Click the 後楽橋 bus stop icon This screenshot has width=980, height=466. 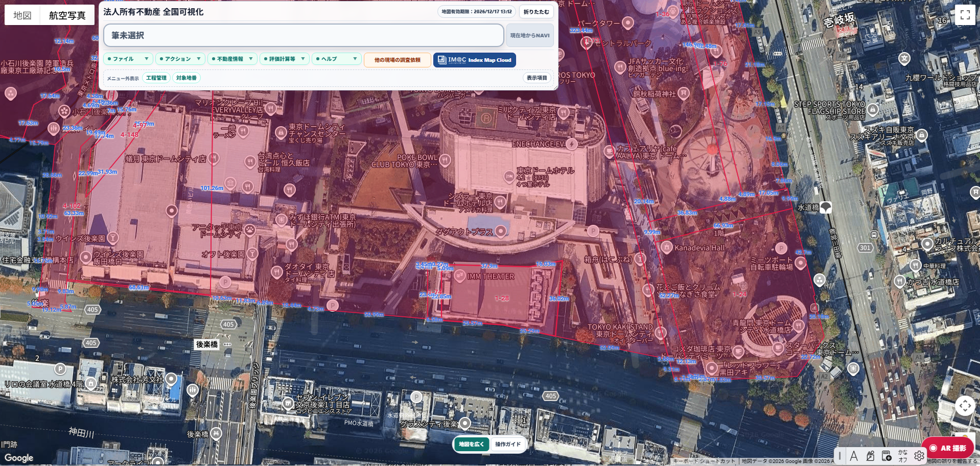coord(216,434)
